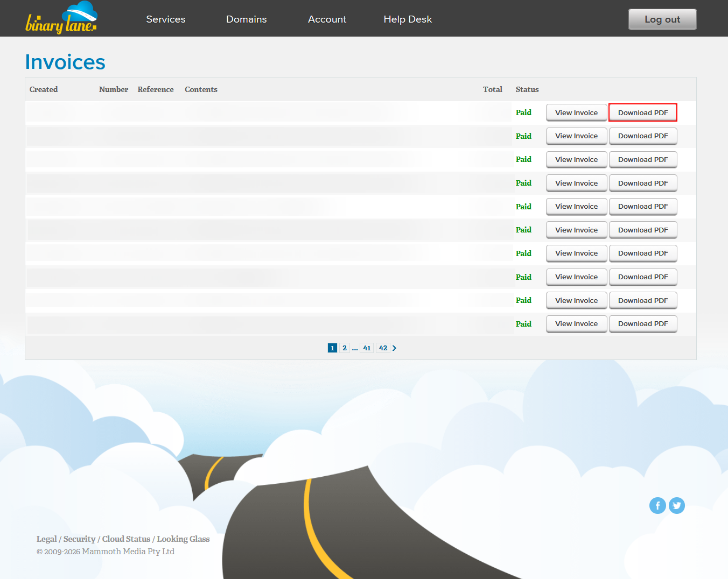
Task: Open the Facebook page icon
Action: point(657,505)
